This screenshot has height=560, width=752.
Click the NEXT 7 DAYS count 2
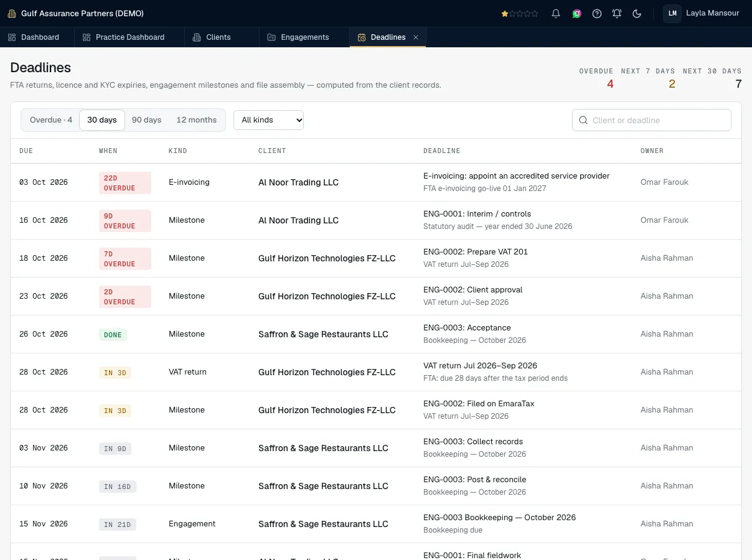[x=672, y=84]
